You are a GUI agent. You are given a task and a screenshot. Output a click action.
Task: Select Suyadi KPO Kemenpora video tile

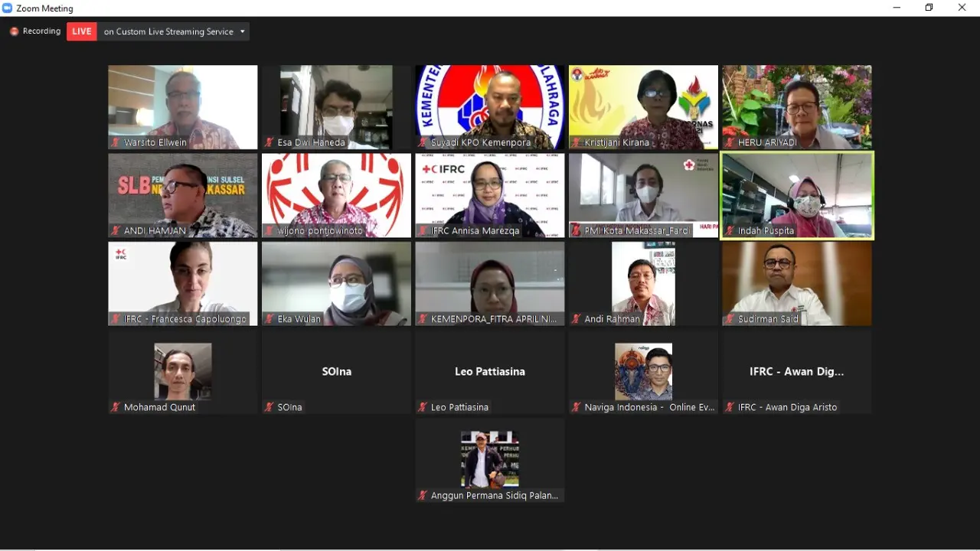tap(490, 107)
